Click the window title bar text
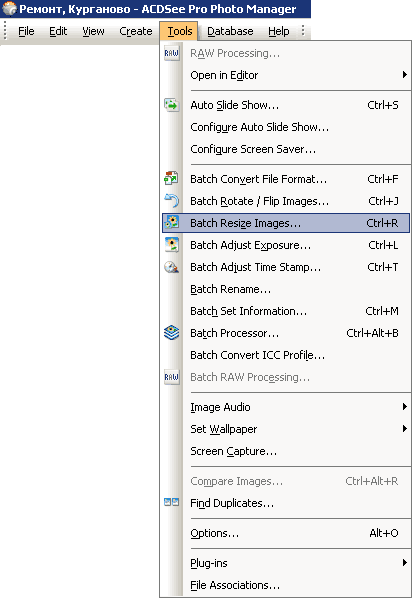The width and height of the screenshot is (412, 598). pos(158,9)
